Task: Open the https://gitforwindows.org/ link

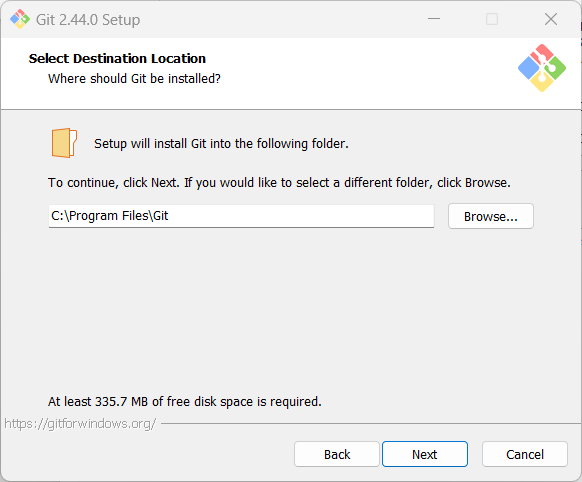Action: coord(80,423)
